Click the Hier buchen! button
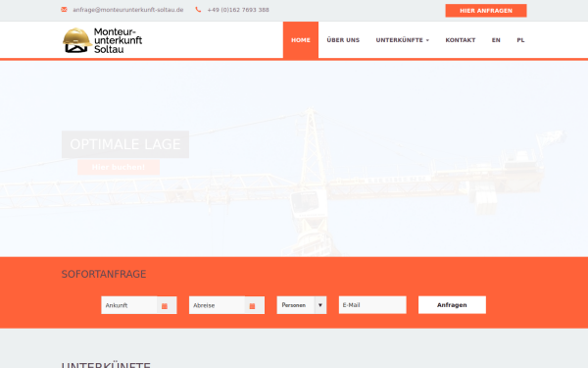This screenshot has width=588, height=368. click(119, 167)
